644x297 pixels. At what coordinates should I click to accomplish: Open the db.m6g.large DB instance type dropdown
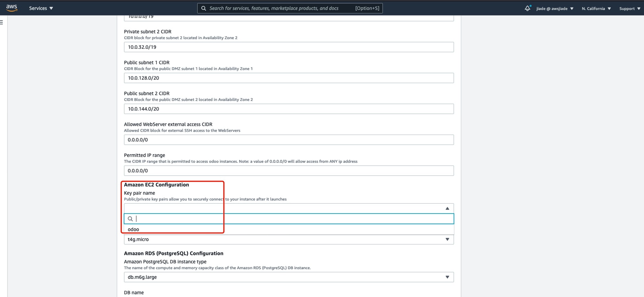(x=289, y=277)
